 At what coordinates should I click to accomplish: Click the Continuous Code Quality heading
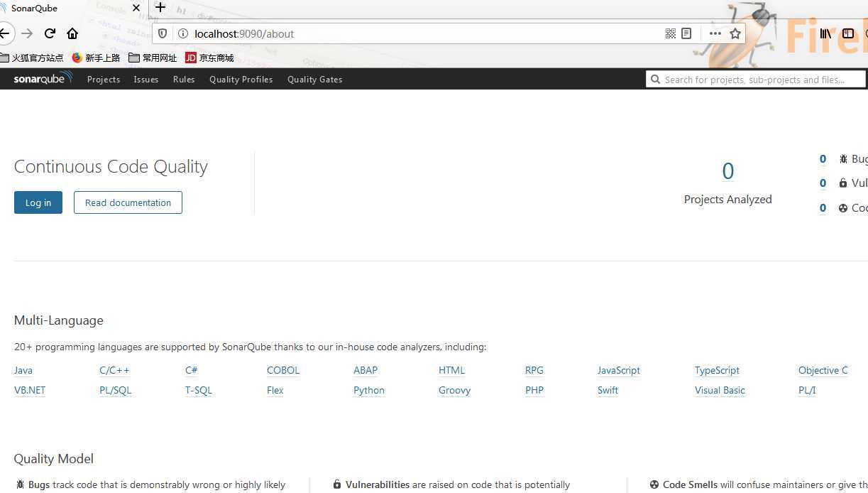[111, 167]
